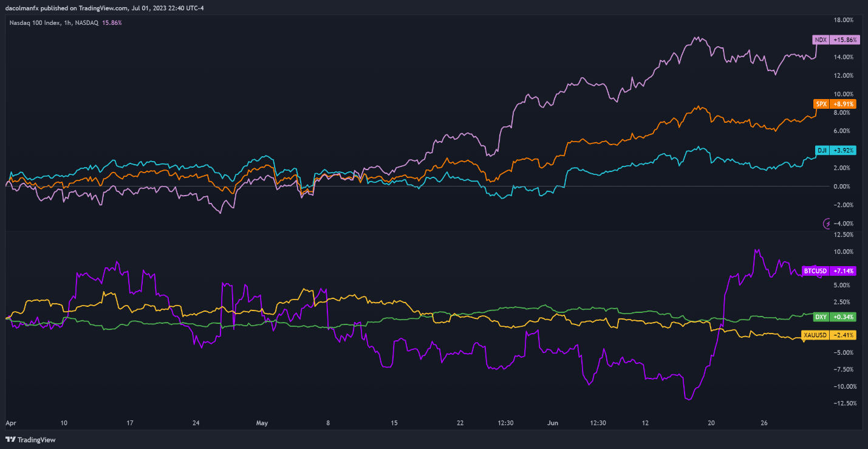
Task: Click the SPX orange label tag
Action: pos(821,104)
